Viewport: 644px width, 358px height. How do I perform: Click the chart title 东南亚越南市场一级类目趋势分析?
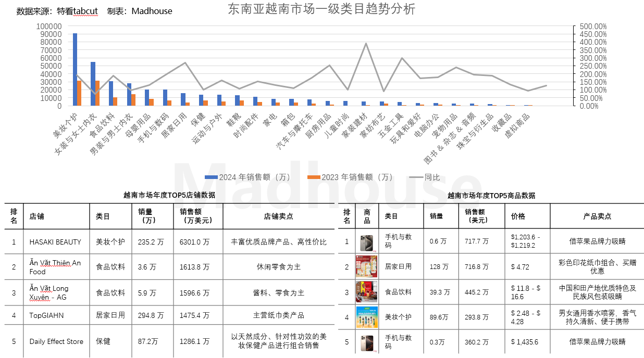click(322, 9)
